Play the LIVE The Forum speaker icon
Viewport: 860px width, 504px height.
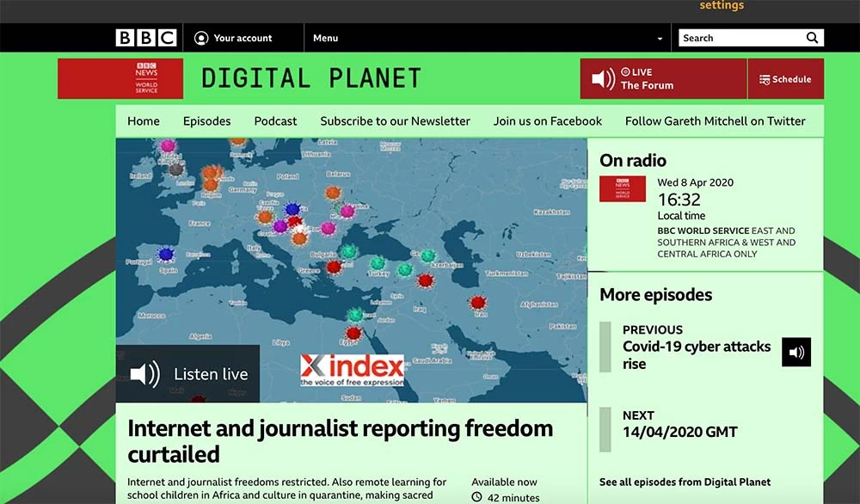click(x=603, y=79)
